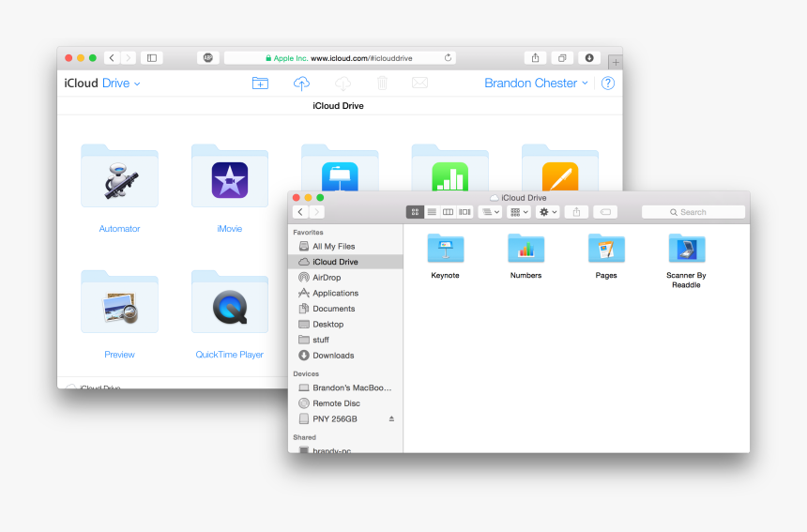Switch Finder to list view
Image resolution: width=807 pixels, height=532 pixels.
[x=432, y=212]
